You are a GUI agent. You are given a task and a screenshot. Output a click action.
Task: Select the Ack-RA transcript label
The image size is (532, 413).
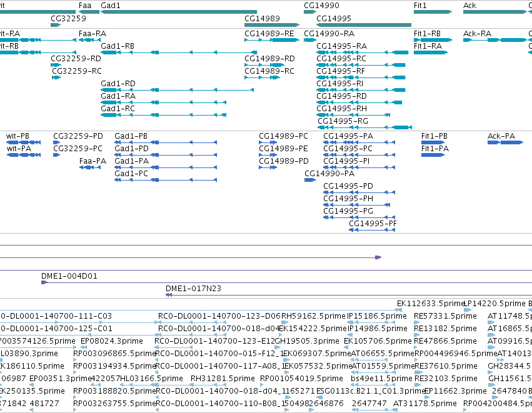click(x=478, y=34)
